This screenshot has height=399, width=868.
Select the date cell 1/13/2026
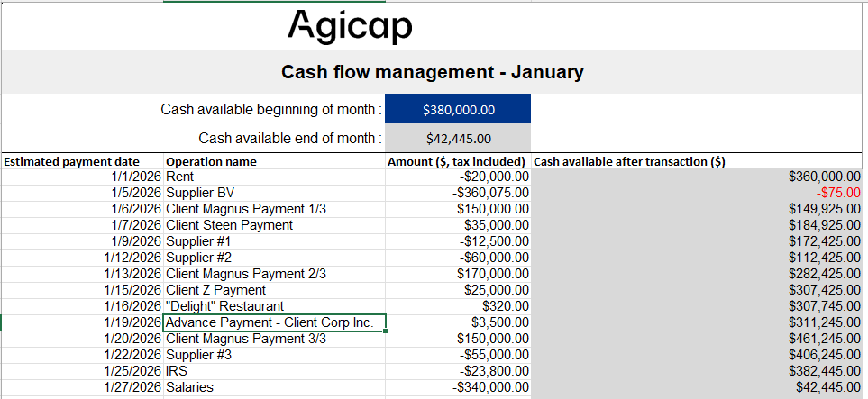[x=83, y=274]
